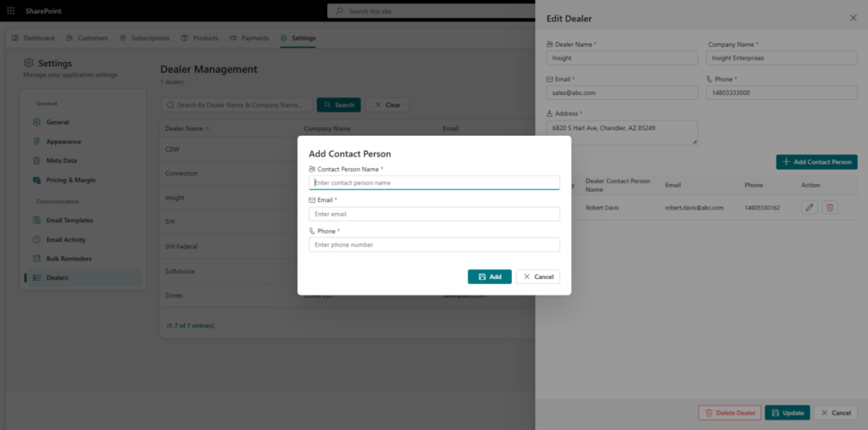Click the Company Name field Insight Enterprises
The height and width of the screenshot is (430, 868).
coord(782,58)
